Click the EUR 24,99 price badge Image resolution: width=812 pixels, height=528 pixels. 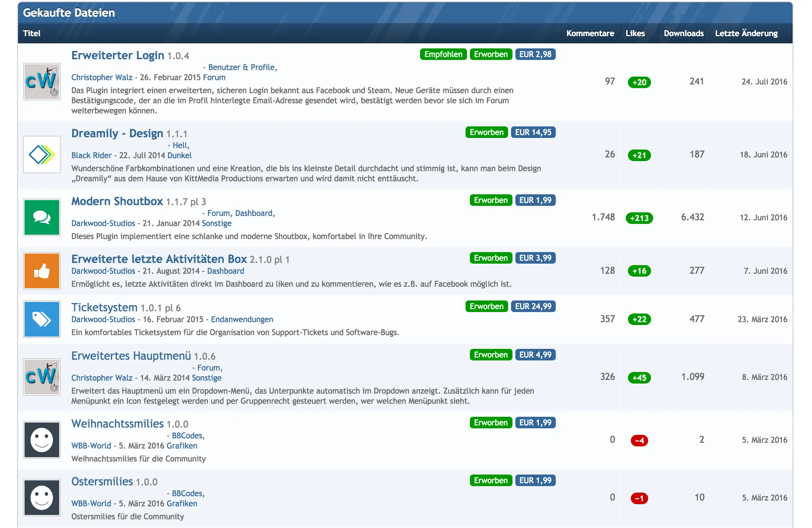533,306
